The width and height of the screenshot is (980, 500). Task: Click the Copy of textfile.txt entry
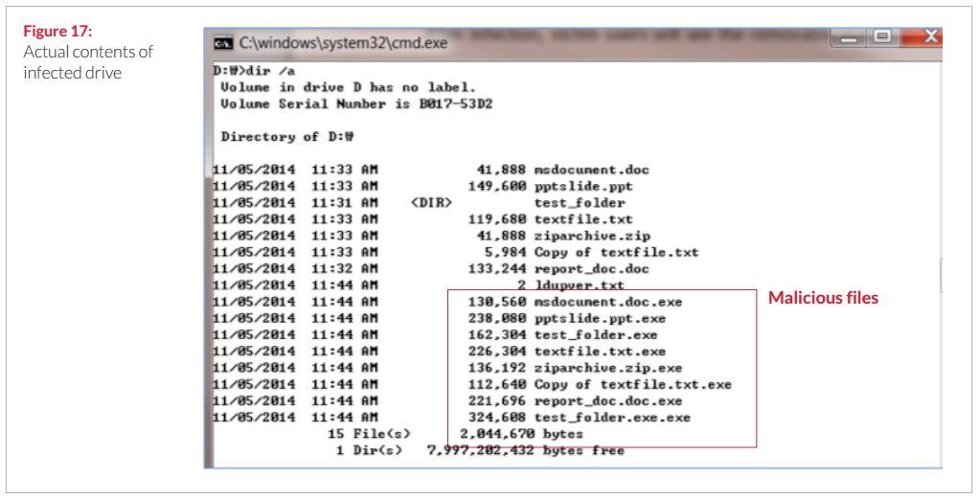point(456,253)
